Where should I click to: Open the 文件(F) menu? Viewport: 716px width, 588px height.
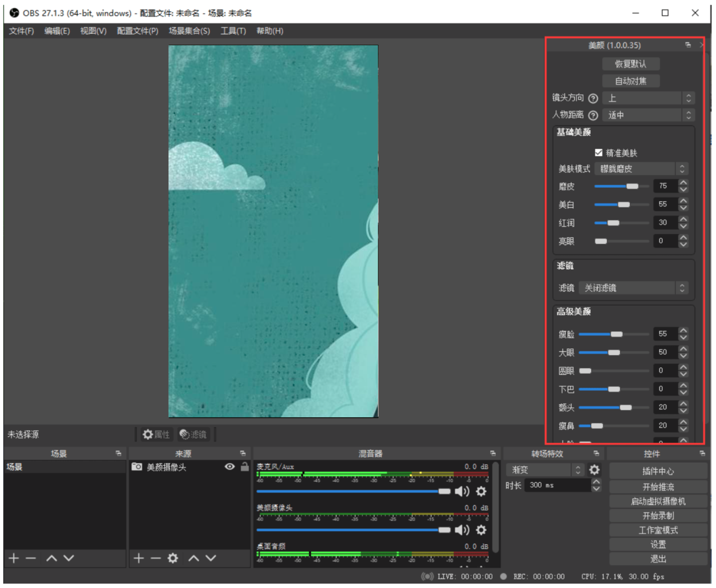21,31
